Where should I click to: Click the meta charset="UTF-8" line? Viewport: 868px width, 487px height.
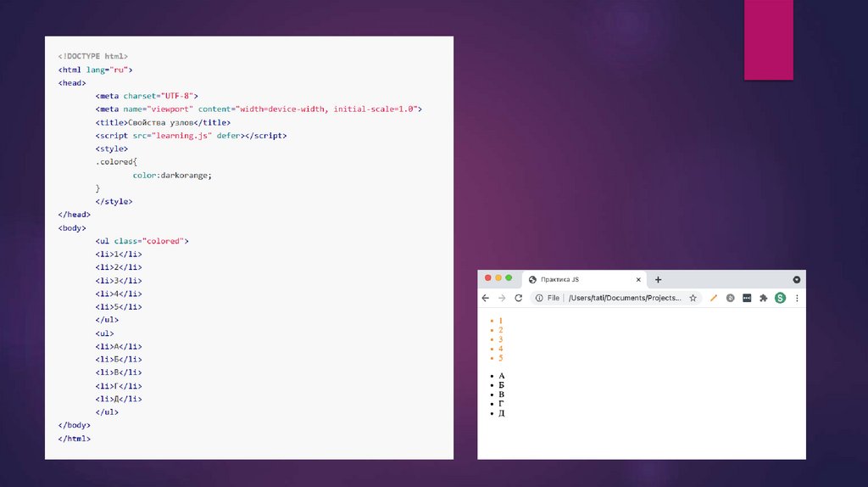click(147, 96)
